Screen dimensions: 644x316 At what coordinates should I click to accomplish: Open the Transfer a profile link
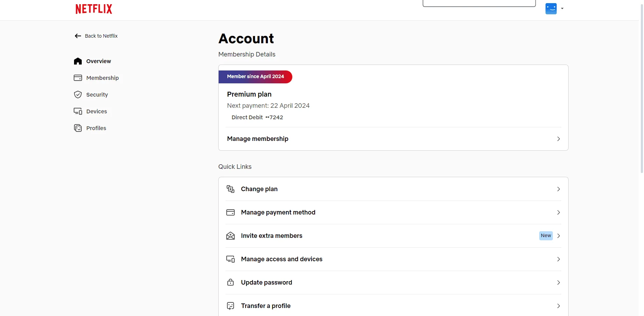coord(393,306)
